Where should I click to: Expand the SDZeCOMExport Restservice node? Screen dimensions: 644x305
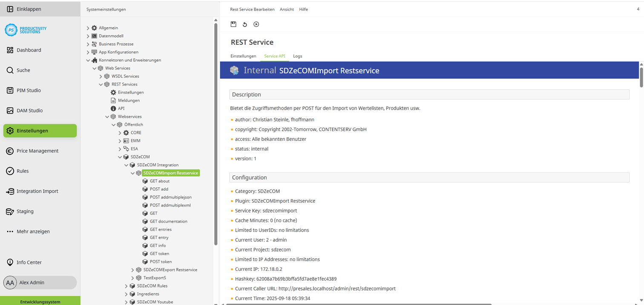(132, 270)
